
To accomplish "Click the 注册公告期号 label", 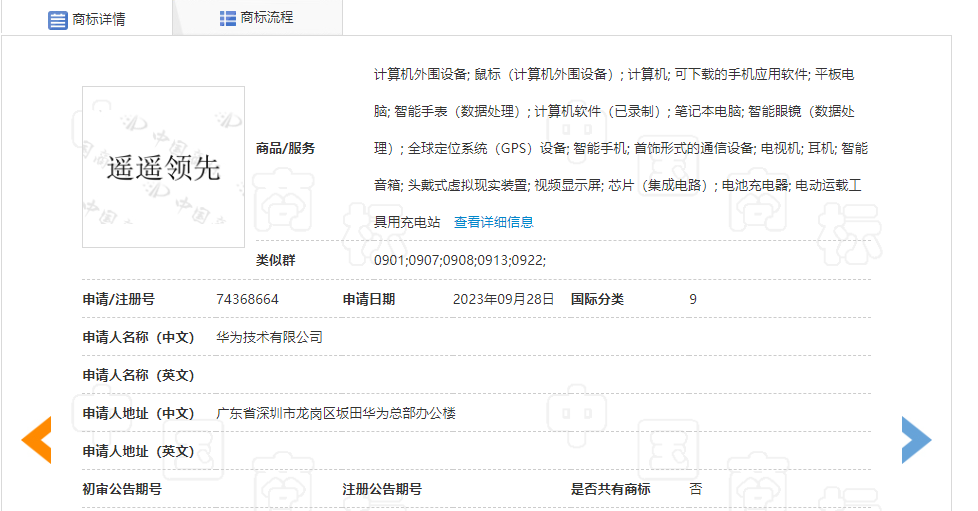I will 382,489.
